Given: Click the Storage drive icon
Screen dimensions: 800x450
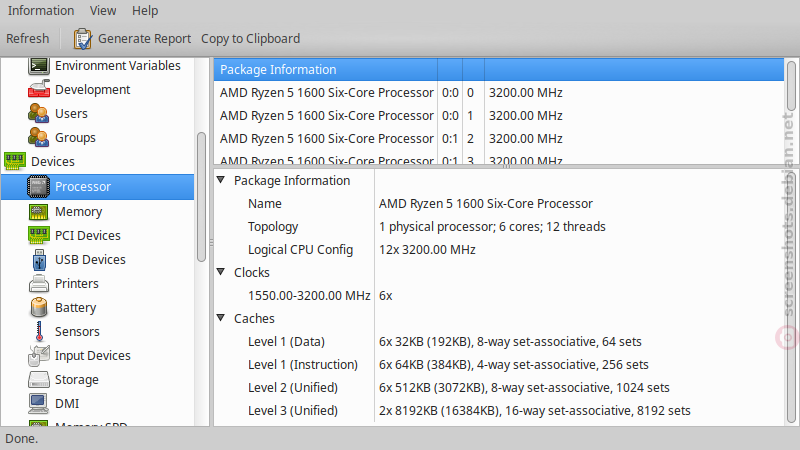Looking at the screenshot, I should click(39, 379).
